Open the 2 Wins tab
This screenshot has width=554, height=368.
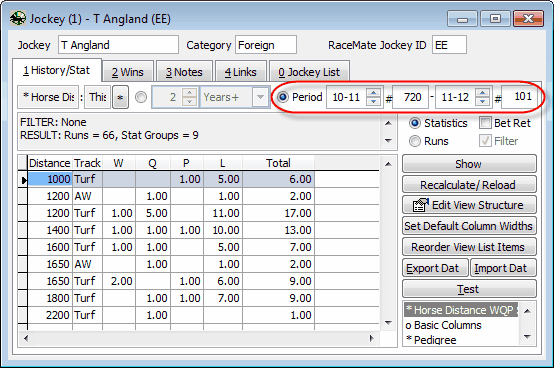point(128,72)
